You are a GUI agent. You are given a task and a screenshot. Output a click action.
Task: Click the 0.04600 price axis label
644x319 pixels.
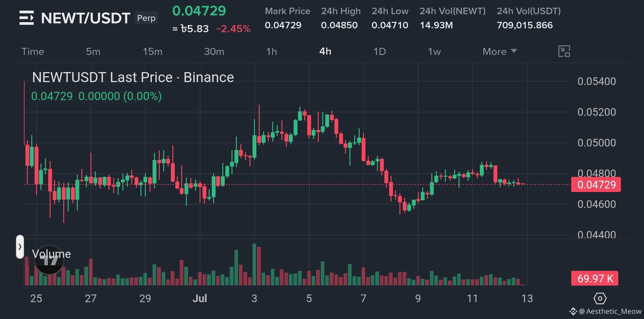click(597, 204)
